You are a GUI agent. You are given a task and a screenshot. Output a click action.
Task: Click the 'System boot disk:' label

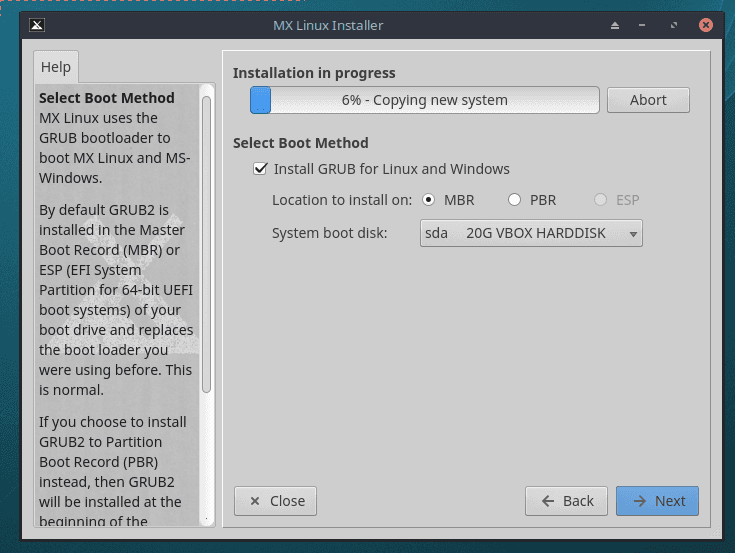click(330, 233)
